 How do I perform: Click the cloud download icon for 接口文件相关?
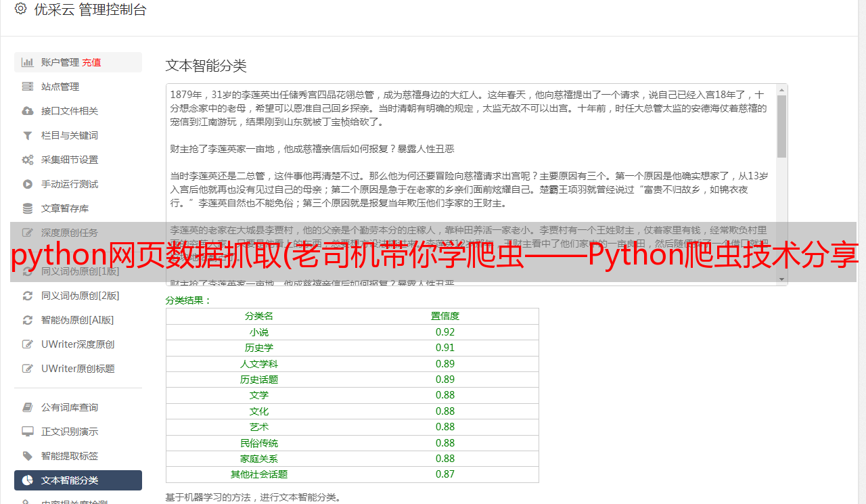[28, 111]
